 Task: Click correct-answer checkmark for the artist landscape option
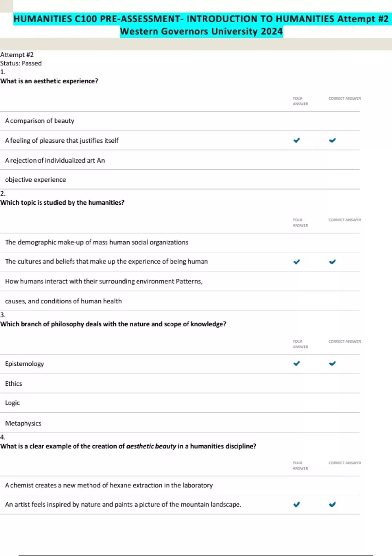332,504
